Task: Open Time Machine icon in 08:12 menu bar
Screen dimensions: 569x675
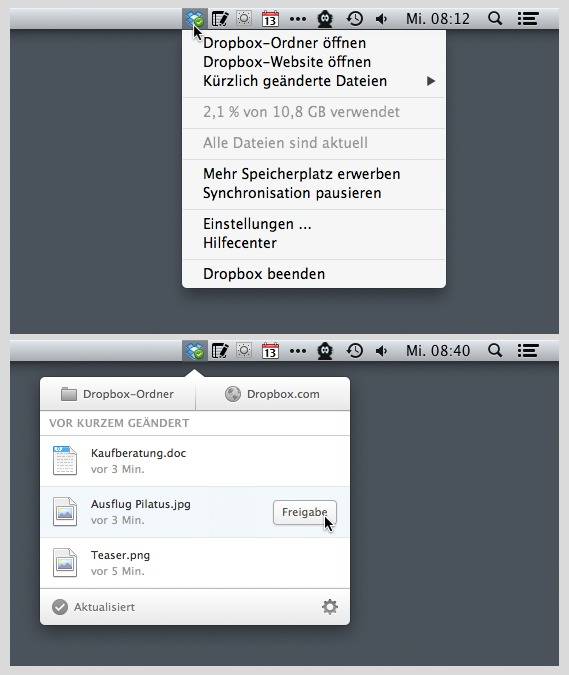Action: (355, 19)
